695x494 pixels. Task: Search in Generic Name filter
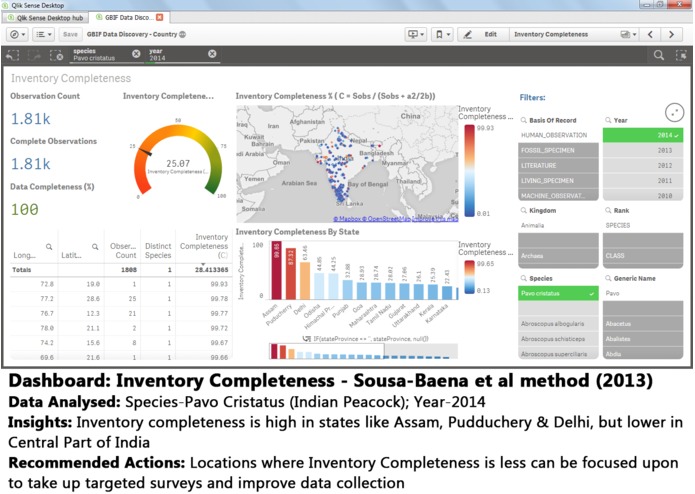[x=609, y=278]
